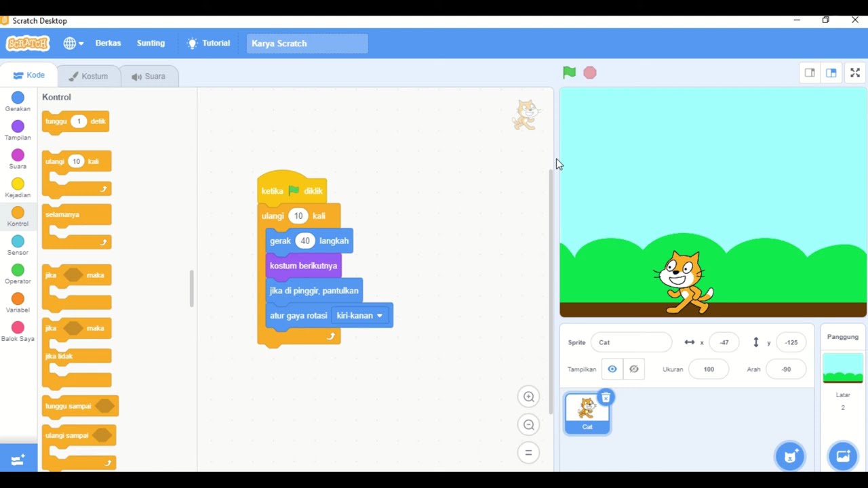Click the 'selamanya' palette block
The height and width of the screenshot is (488, 868).
77,227
